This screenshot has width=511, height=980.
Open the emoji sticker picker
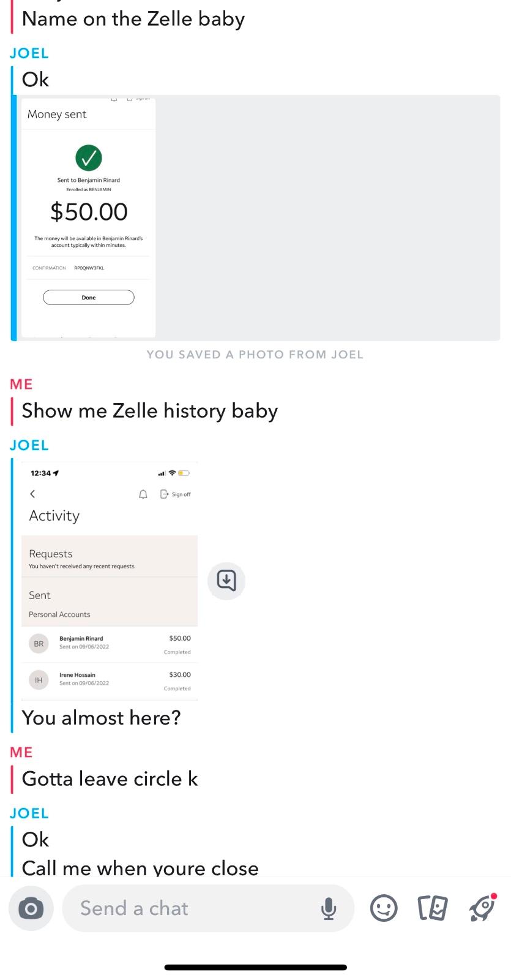(384, 908)
